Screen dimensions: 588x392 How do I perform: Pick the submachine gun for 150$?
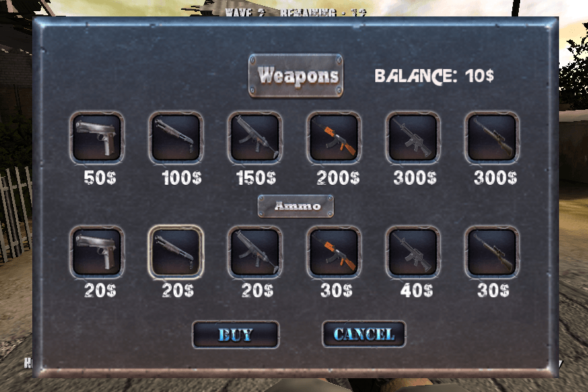[x=255, y=137]
